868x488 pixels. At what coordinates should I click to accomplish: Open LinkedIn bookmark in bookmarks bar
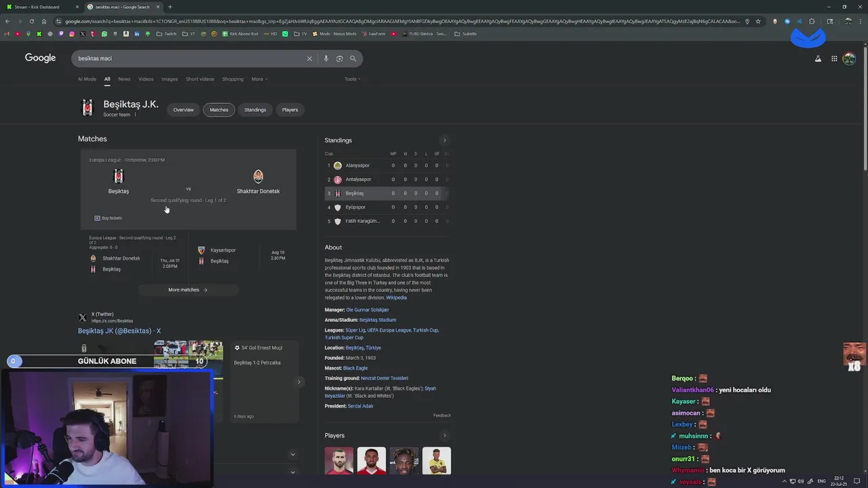[x=137, y=34]
